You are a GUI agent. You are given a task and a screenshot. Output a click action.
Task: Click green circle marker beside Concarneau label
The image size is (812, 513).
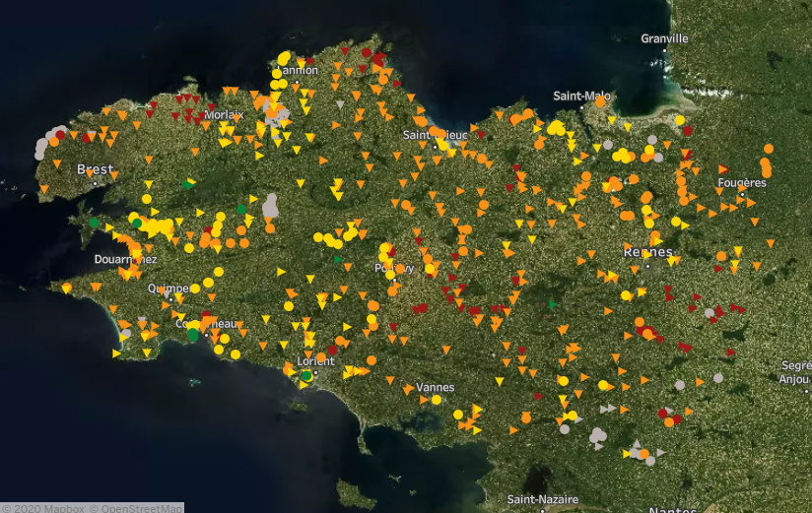(193, 335)
